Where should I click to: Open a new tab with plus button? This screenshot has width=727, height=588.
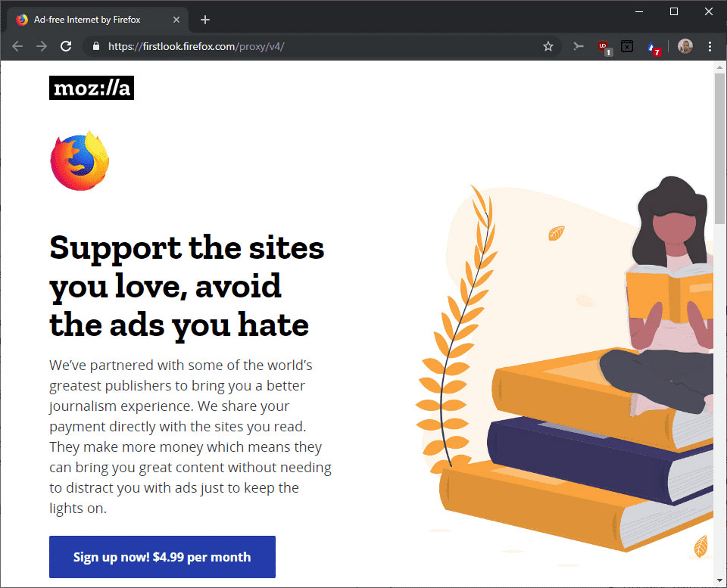(x=205, y=20)
